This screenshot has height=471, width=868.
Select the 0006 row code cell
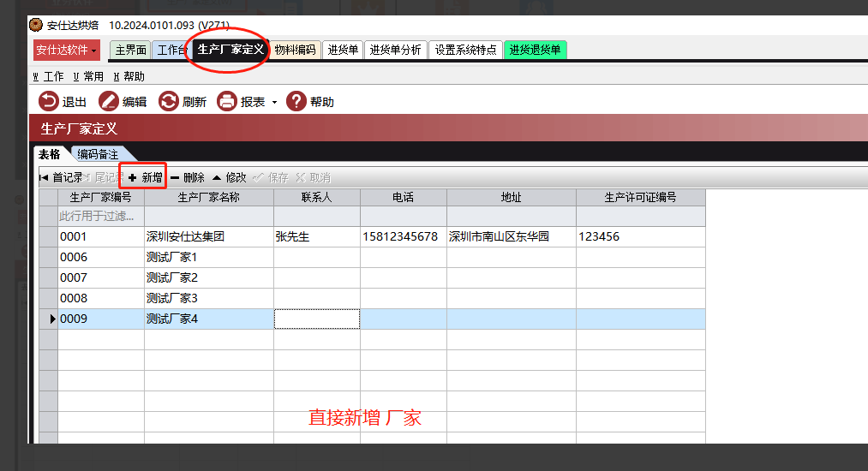click(101, 258)
